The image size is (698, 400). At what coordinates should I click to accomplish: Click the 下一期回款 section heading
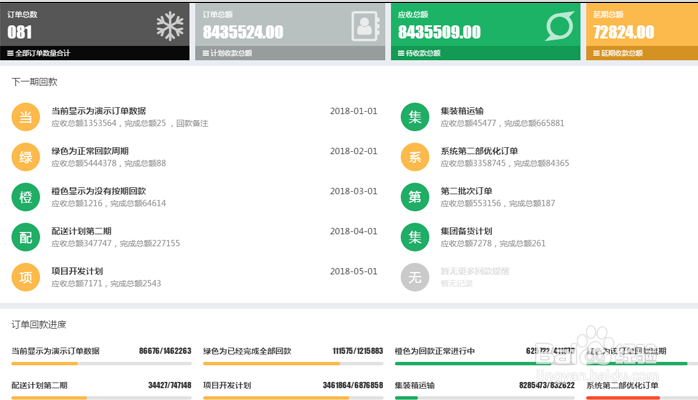(x=34, y=82)
